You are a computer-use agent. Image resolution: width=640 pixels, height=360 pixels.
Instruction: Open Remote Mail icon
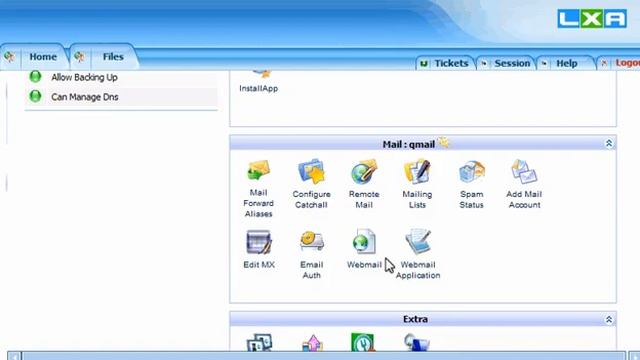(x=364, y=172)
